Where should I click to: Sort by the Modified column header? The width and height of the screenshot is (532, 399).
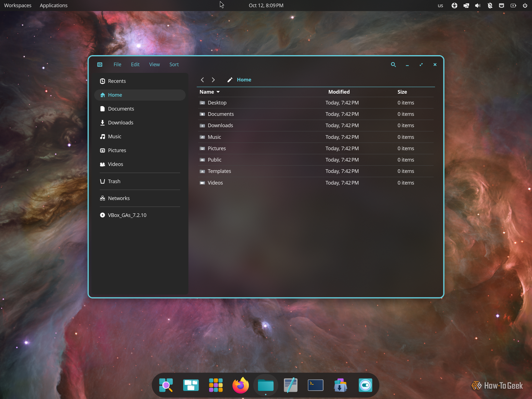click(x=339, y=92)
